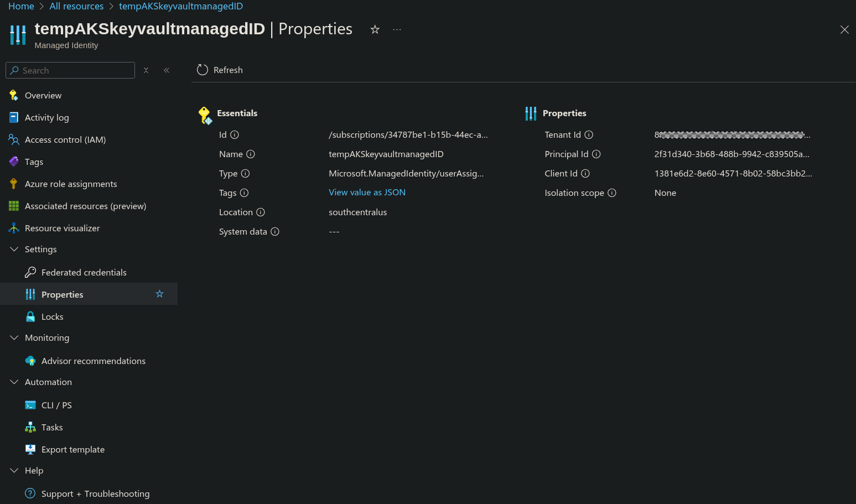This screenshot has width=856, height=504.
Task: Click the info icon next to System data
Action: [x=275, y=231]
